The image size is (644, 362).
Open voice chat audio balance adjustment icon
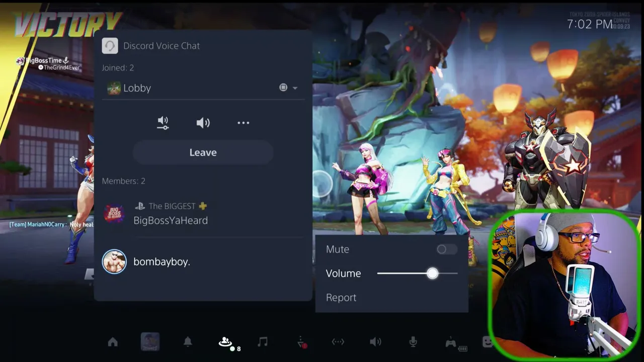(x=163, y=123)
